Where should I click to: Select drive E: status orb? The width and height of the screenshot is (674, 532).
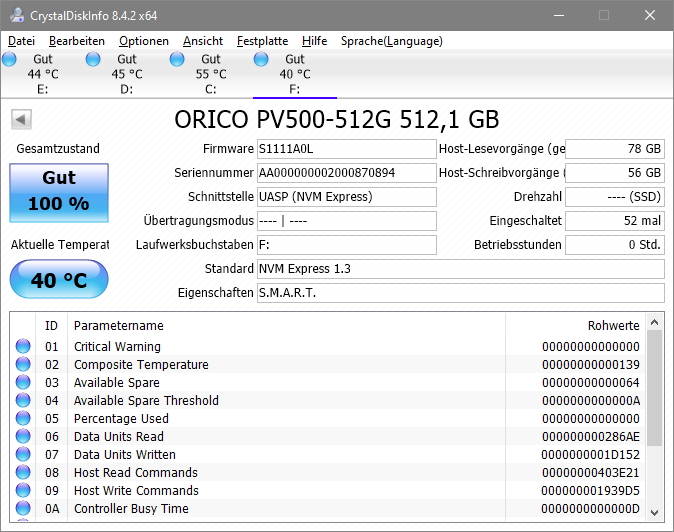coord(9,59)
